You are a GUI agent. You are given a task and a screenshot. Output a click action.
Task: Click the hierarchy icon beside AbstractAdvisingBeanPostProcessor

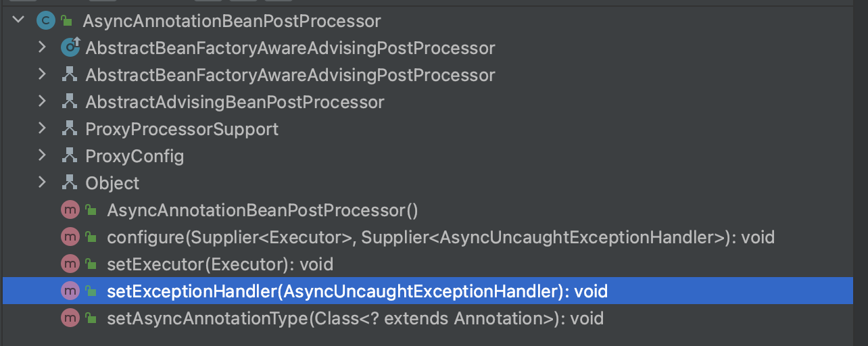(x=70, y=102)
